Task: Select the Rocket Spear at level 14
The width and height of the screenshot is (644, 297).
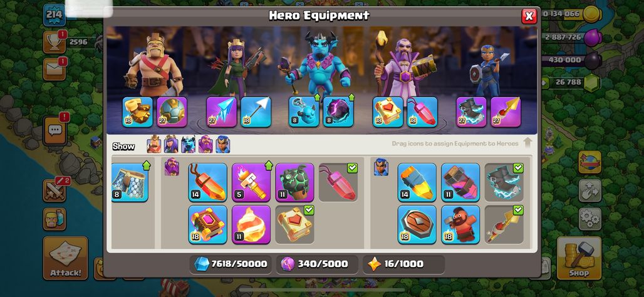Action: [417, 182]
